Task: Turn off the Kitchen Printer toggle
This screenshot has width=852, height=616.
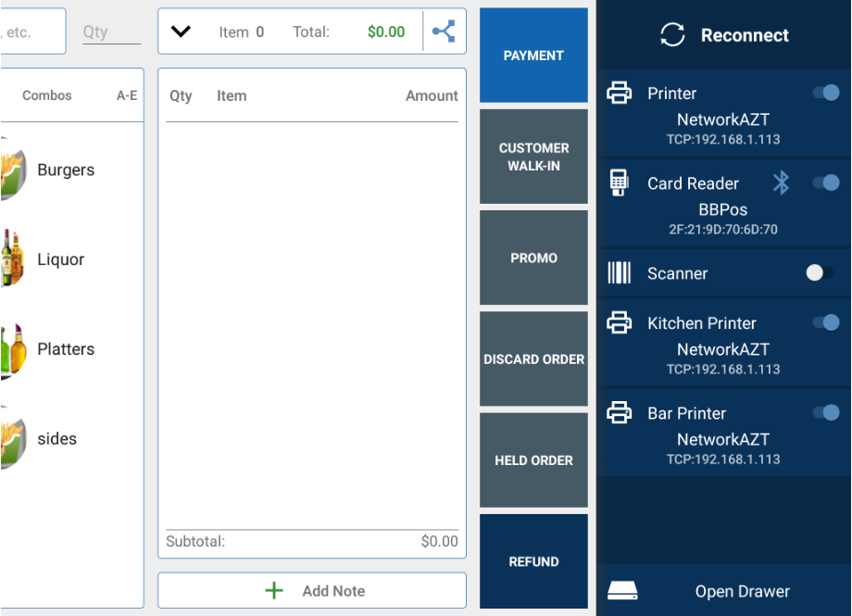Action: click(x=825, y=322)
